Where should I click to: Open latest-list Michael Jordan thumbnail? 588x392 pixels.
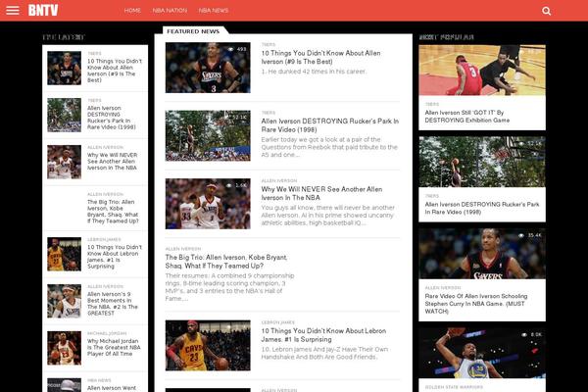point(64,348)
